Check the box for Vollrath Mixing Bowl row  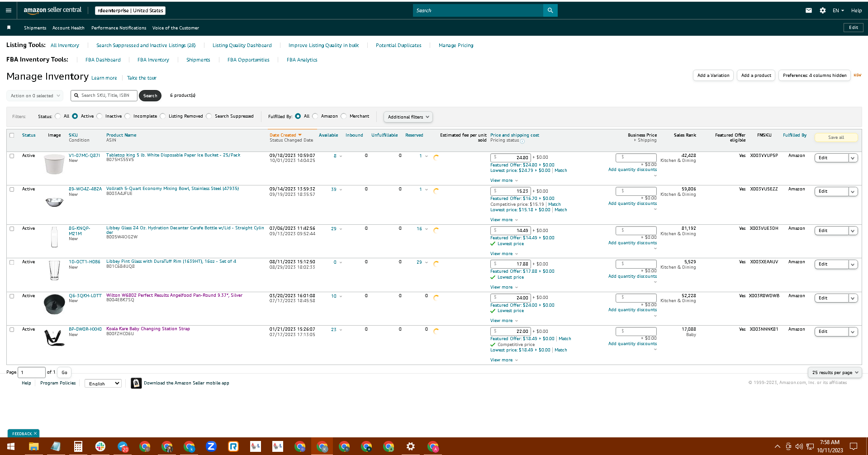pyautogui.click(x=12, y=190)
